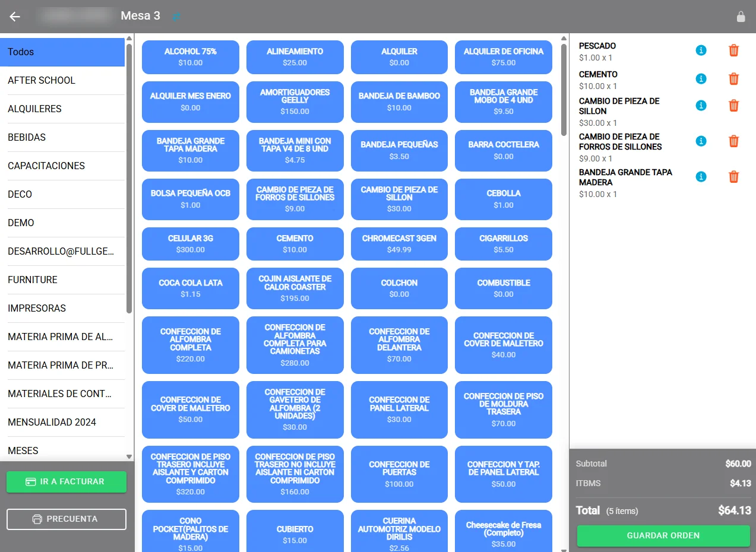Choose the CELULAR 3G product tile
Viewport: 756px width, 552px height.
(x=191, y=244)
